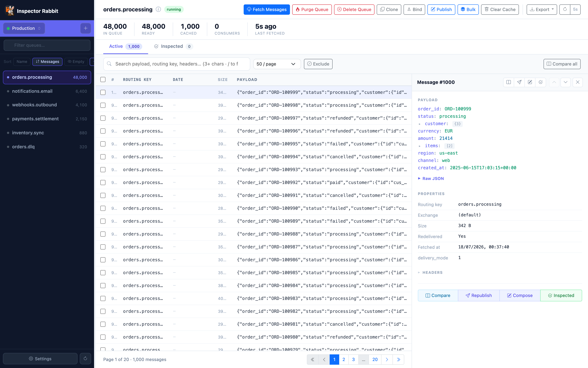Click the compose edit icon in message header

(x=530, y=82)
